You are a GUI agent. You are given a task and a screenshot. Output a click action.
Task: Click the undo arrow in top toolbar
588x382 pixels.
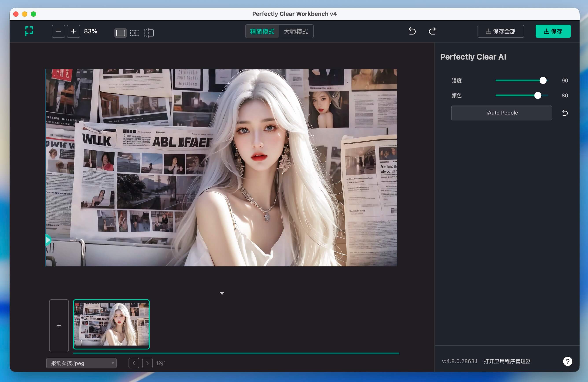click(x=412, y=31)
